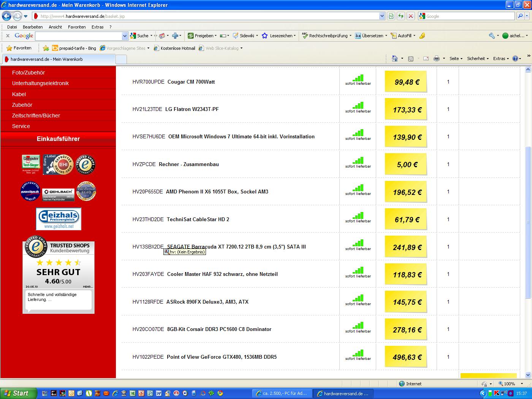Open the Google toolbar wrench settings
This screenshot has width=532, height=399.
click(x=492, y=36)
